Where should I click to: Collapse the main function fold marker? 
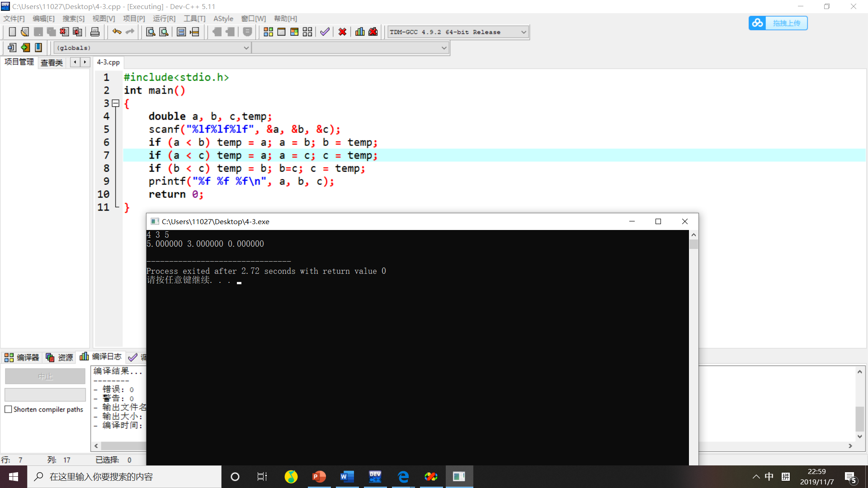pos(116,103)
